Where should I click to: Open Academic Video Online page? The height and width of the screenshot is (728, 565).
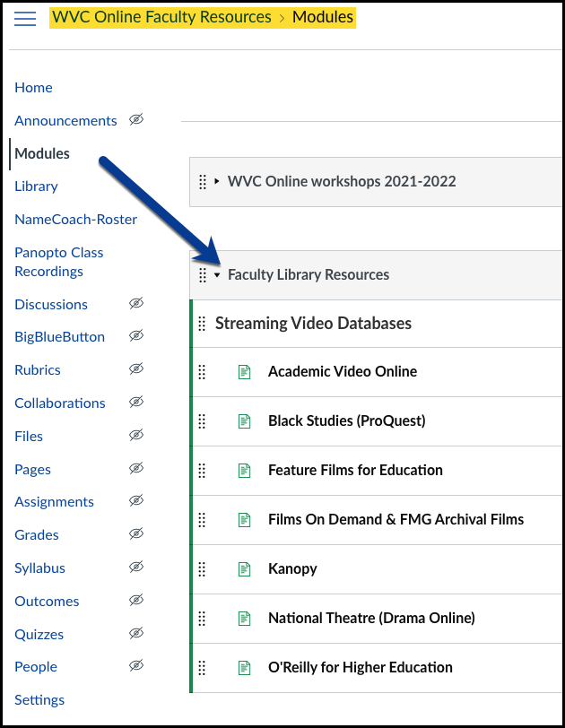[x=343, y=371]
